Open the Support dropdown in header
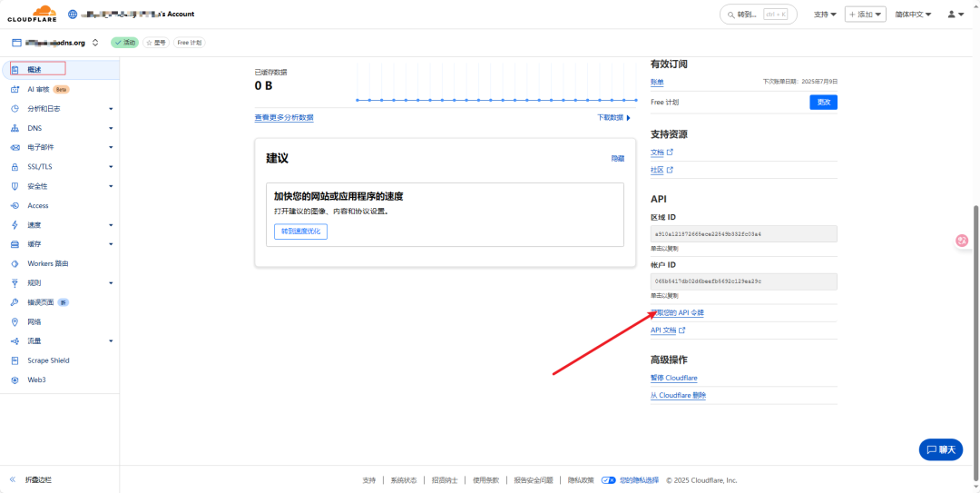 pos(825,14)
